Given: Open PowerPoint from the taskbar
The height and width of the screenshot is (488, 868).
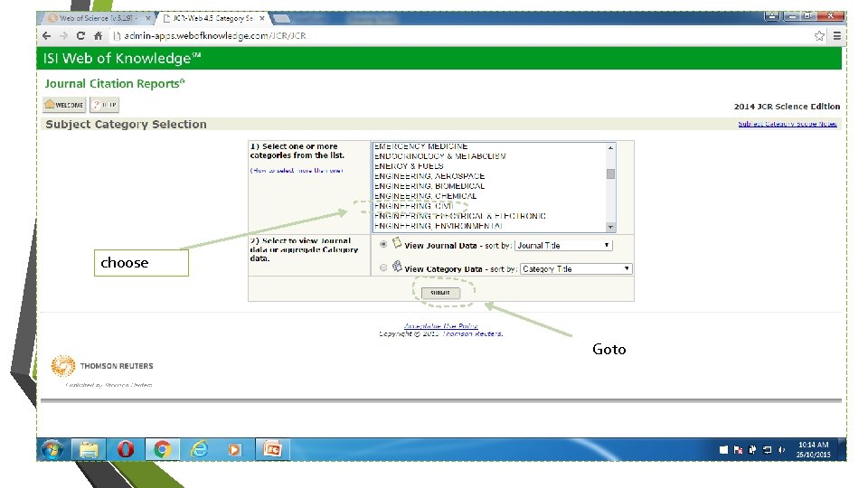Looking at the screenshot, I should click(272, 449).
